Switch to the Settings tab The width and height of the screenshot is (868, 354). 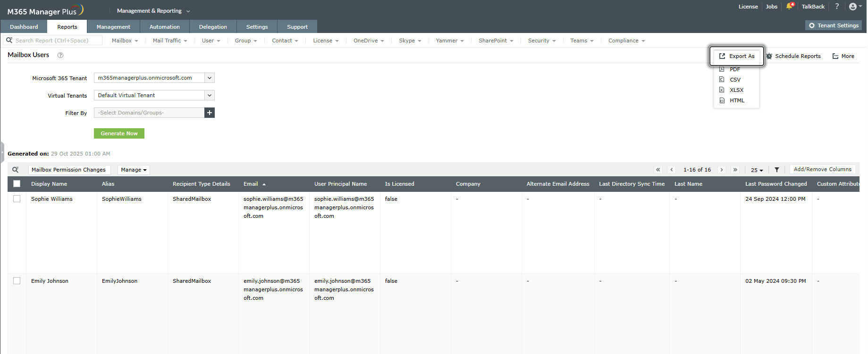point(257,27)
